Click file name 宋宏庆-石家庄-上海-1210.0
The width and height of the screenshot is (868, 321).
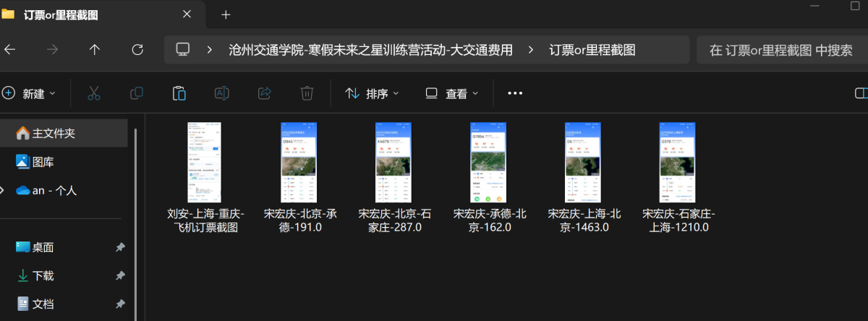678,221
